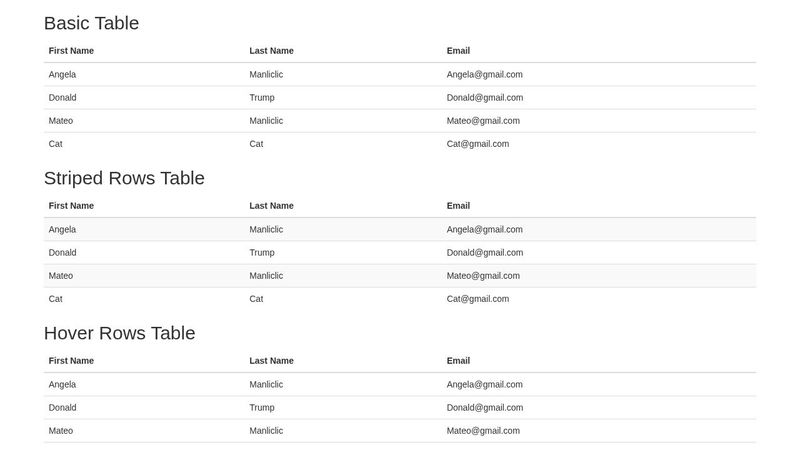800x450 pixels.
Task: Click Email header in Hover Rows Table
Action: coord(458,361)
